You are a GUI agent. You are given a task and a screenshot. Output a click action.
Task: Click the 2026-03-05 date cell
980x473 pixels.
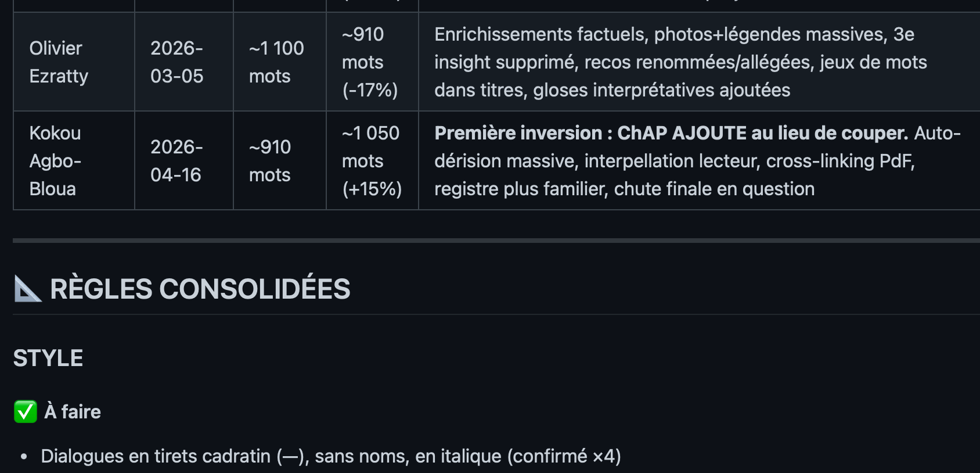coord(184,62)
